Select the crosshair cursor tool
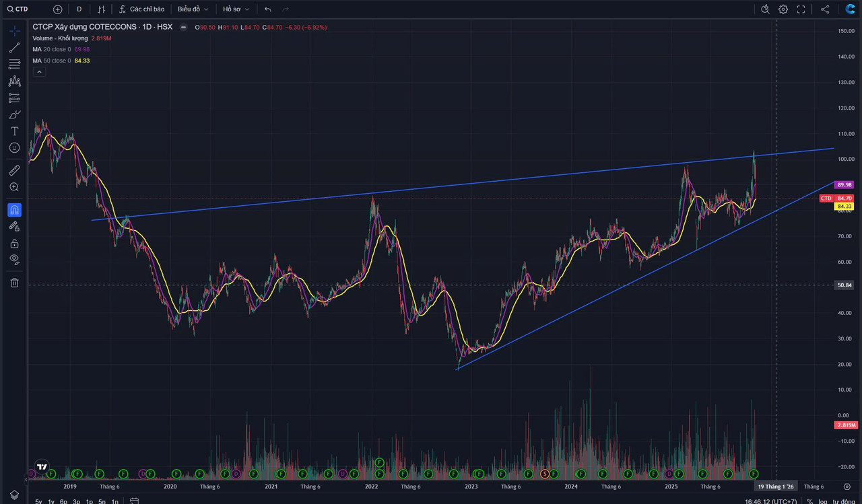The width and height of the screenshot is (862, 504). [14, 31]
